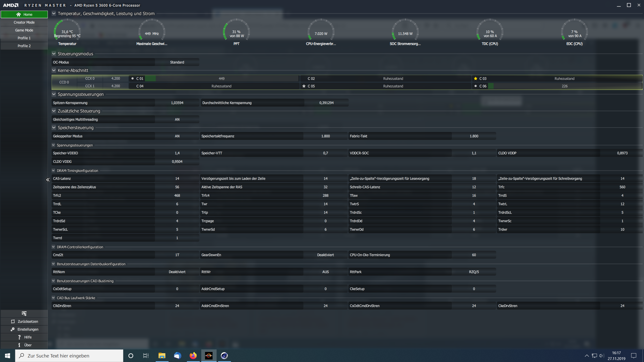Click the Home icon in sidebar
644x362 pixels.
[x=18, y=14]
